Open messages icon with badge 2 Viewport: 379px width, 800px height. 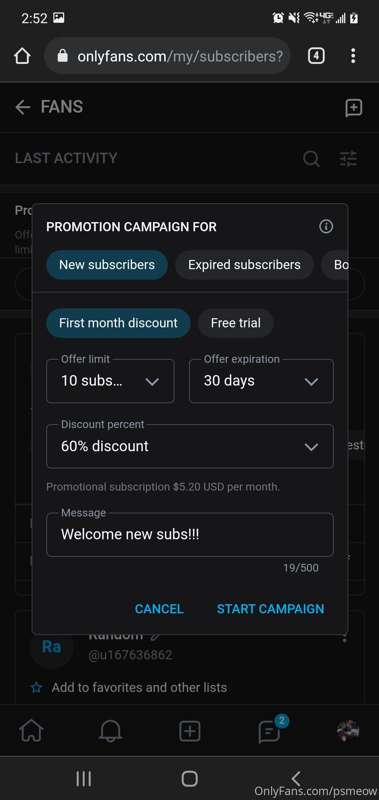pos(270,730)
